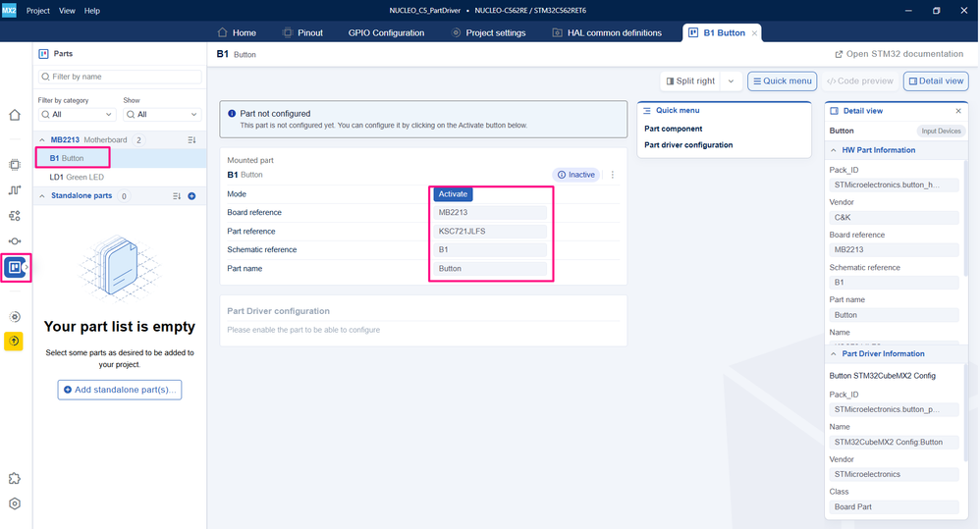Collapse the MB2213 Motherboard group
This screenshot has width=980, height=529.
42,140
